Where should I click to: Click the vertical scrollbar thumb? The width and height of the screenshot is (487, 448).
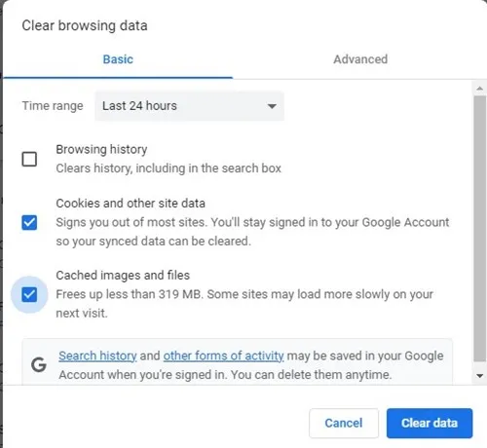coord(479,228)
